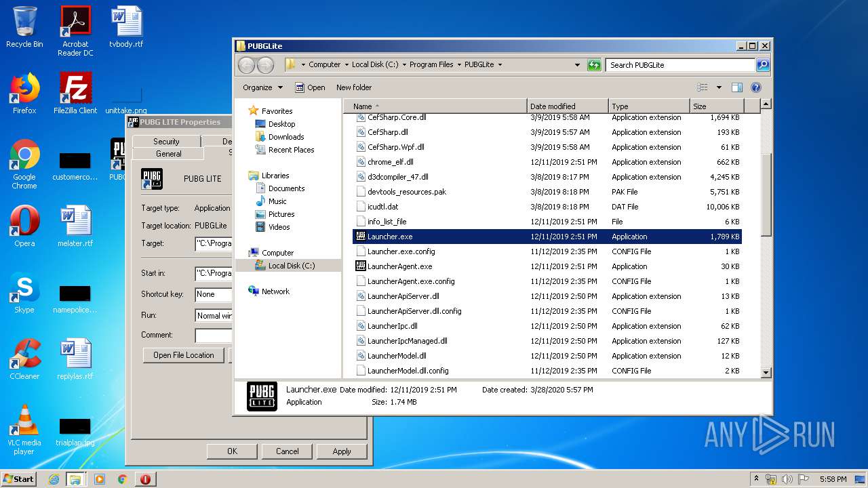The image size is (868, 488).
Task: Click file list scrollbar up arrow
Action: (766, 104)
